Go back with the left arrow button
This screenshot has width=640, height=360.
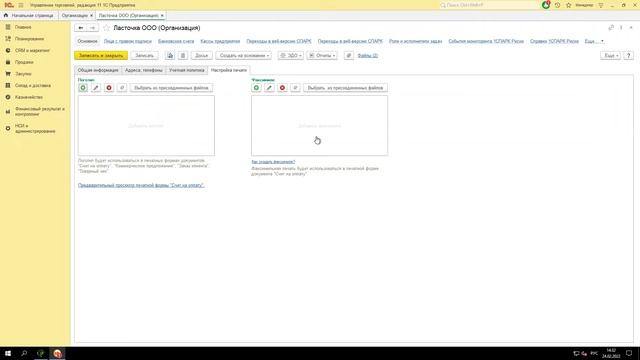pos(81,28)
